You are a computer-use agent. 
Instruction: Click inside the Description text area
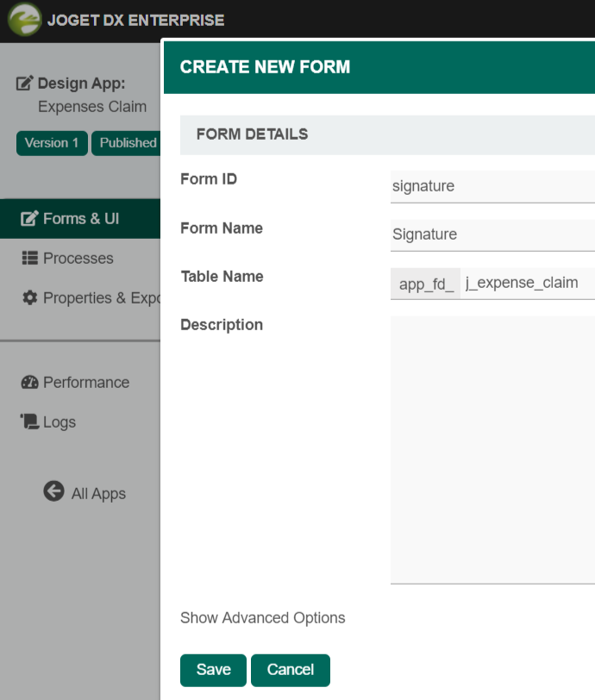492,448
